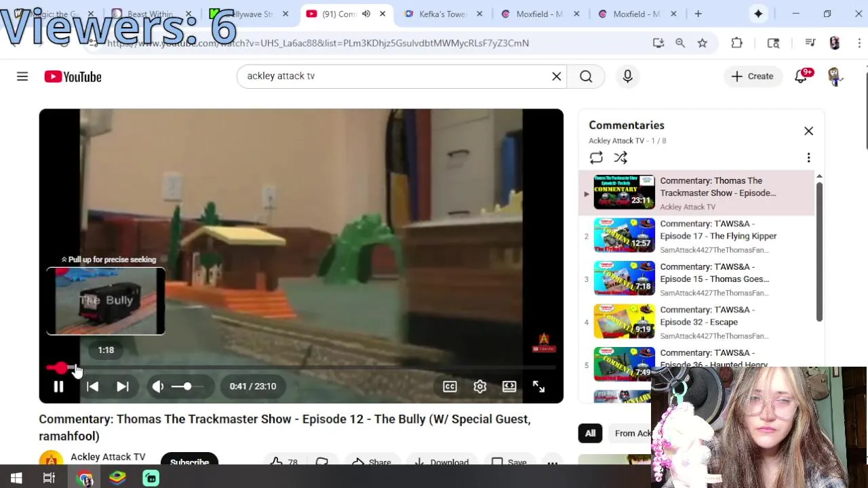Open Ackley Attack TV channel link
This screenshot has width=868, height=488.
coord(108,457)
